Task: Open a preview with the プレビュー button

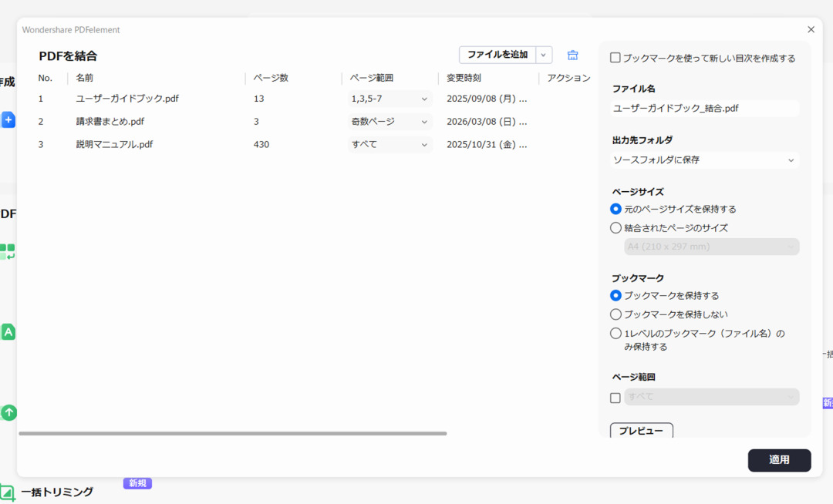Action: (640, 431)
